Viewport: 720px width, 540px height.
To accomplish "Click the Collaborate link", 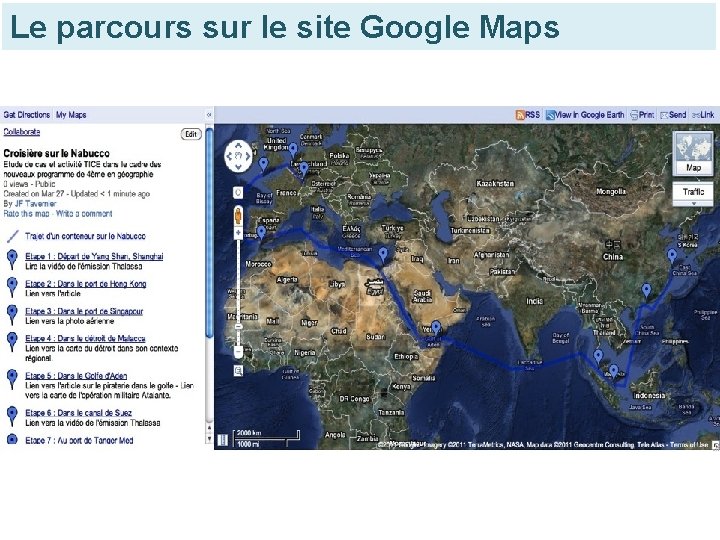I will pyautogui.click(x=22, y=132).
